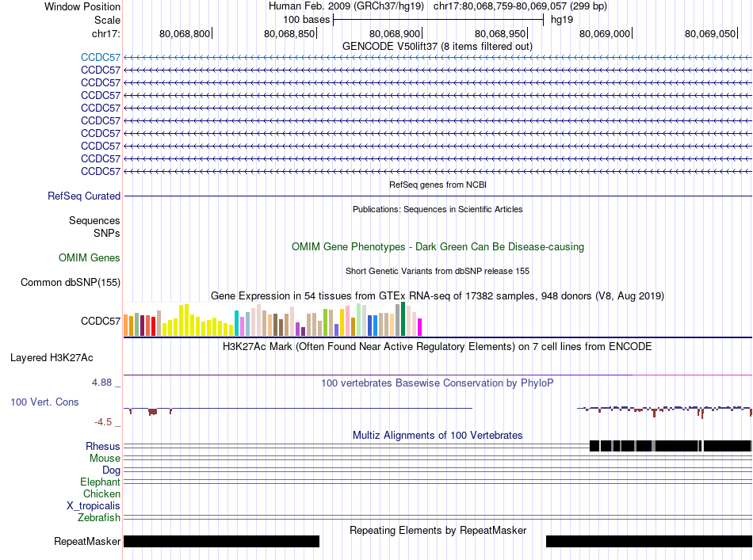Click the RefSeq Curated track label
The height and width of the screenshot is (560, 753).
(84, 196)
